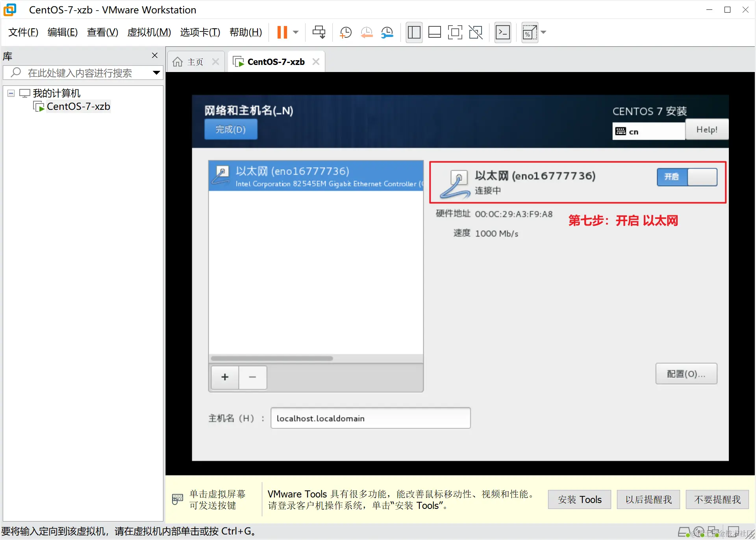The width and height of the screenshot is (756, 540).
Task: Enter full screen mode
Action: click(455, 32)
